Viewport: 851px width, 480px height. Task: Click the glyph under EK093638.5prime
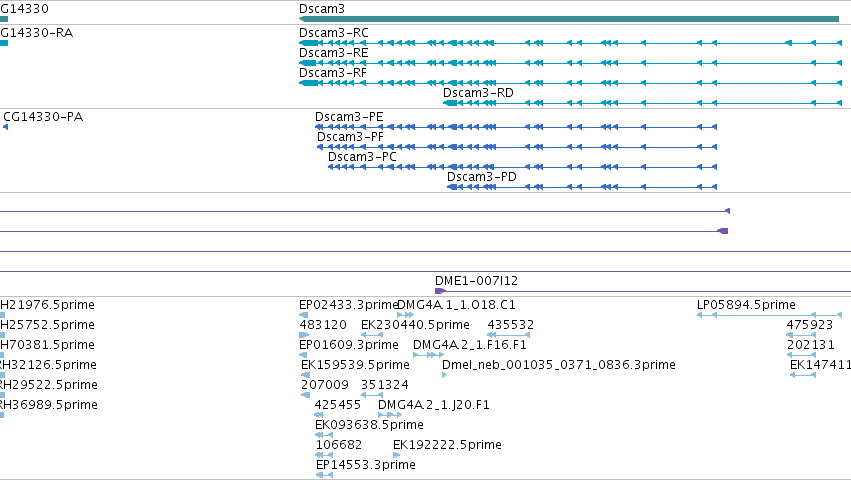(323, 435)
